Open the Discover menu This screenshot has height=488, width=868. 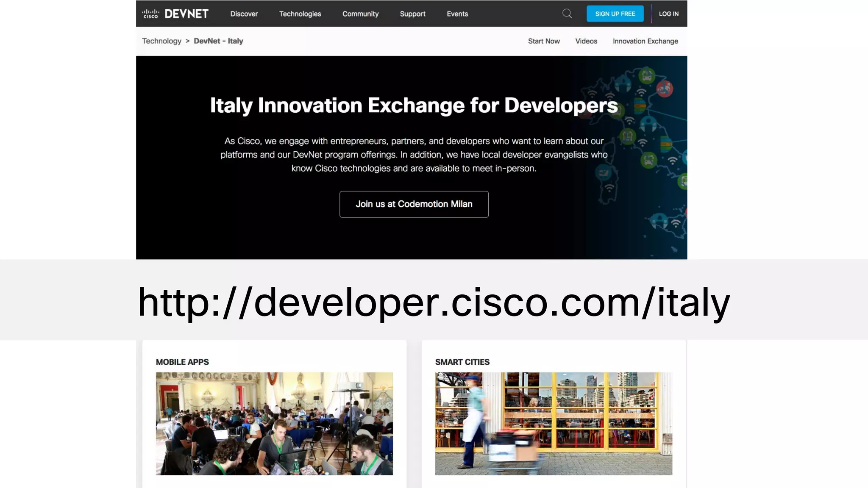pos(244,14)
